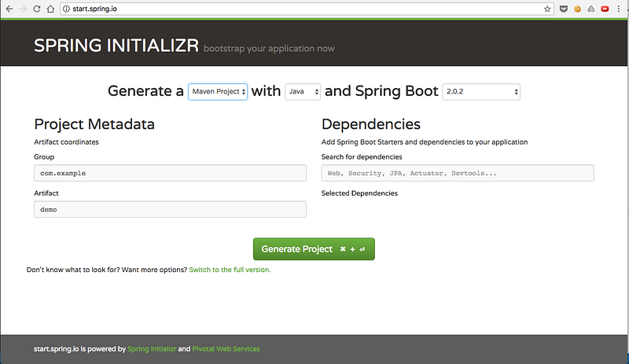
Task: Click the Artifact coordinates label
Action: point(66,142)
